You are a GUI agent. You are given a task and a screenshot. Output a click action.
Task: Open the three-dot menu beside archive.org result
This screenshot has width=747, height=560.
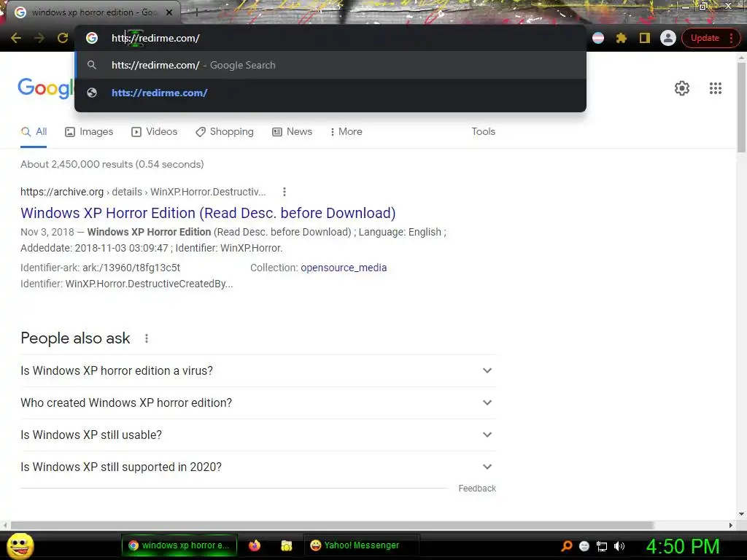[285, 192]
